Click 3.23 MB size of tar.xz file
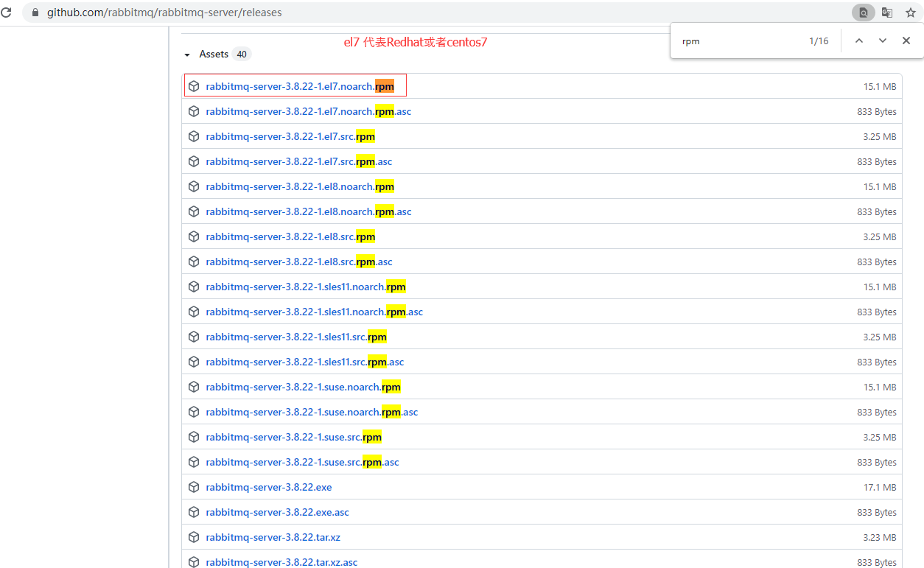This screenshot has width=924, height=568. point(880,538)
